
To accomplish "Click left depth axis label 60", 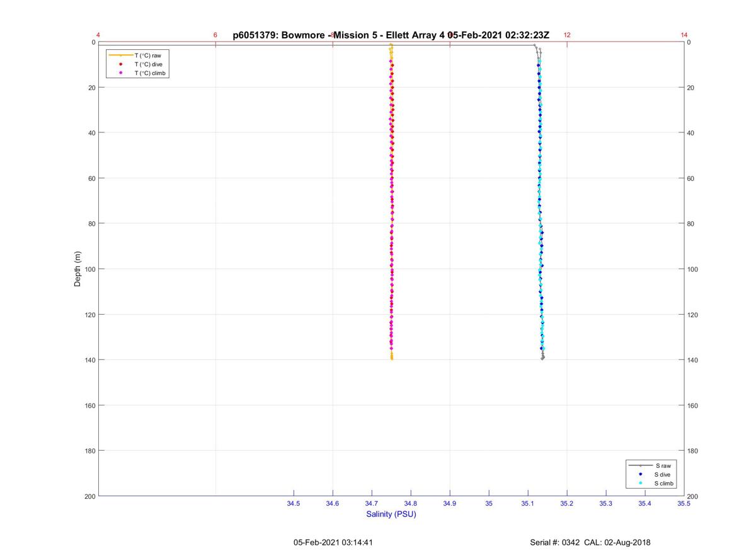I will click(x=91, y=178).
